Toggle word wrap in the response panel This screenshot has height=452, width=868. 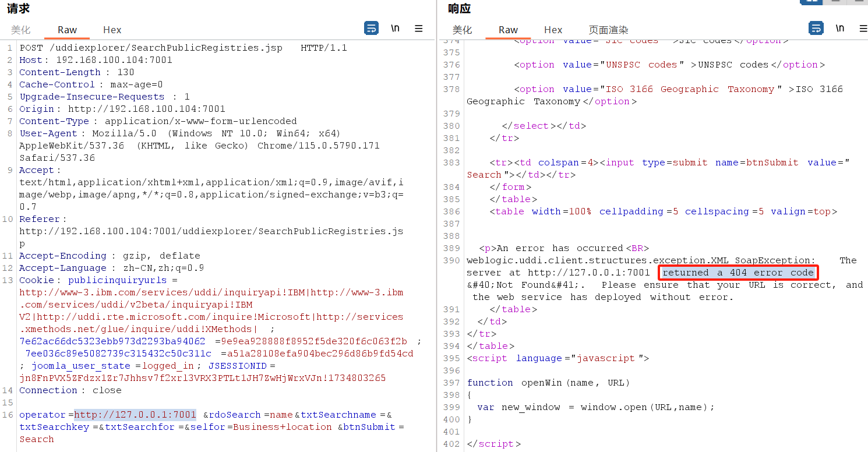point(816,28)
